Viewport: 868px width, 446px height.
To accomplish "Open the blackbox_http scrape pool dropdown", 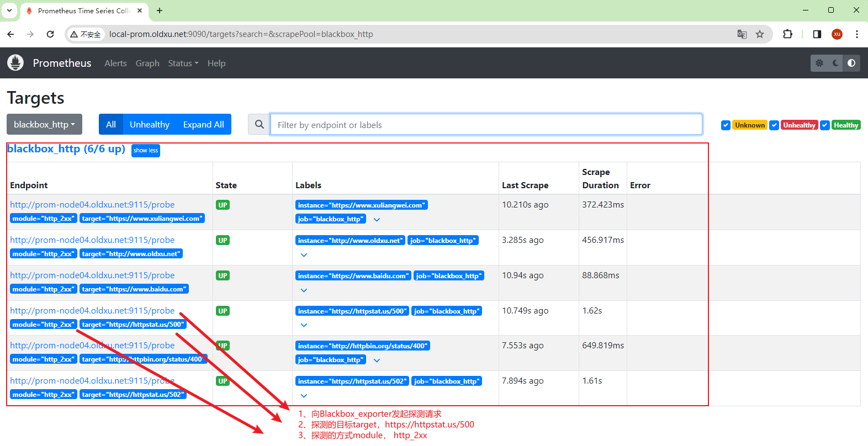I will click(x=44, y=124).
